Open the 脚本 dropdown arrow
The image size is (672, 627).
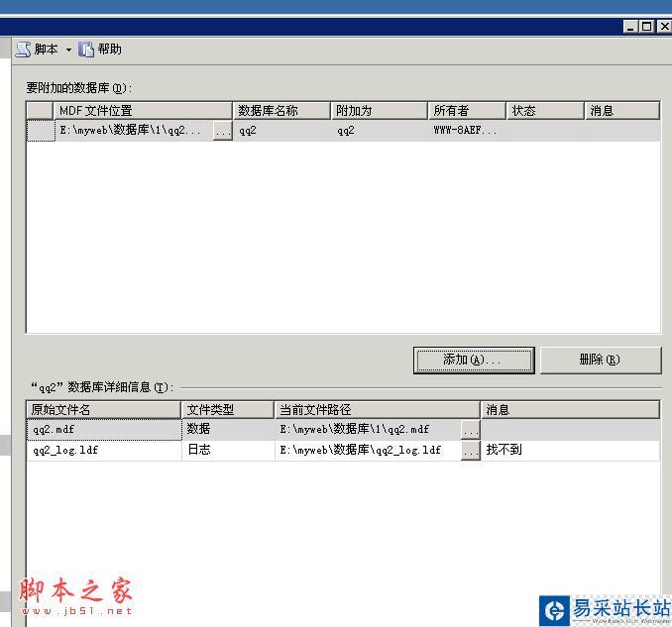68,51
